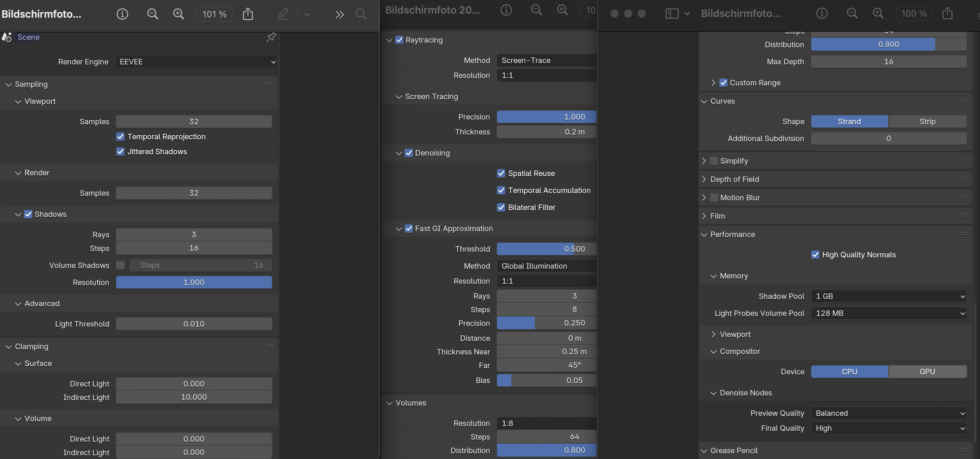Uncheck the Bilateral Filter option
This screenshot has height=459, width=980.
pyautogui.click(x=501, y=207)
